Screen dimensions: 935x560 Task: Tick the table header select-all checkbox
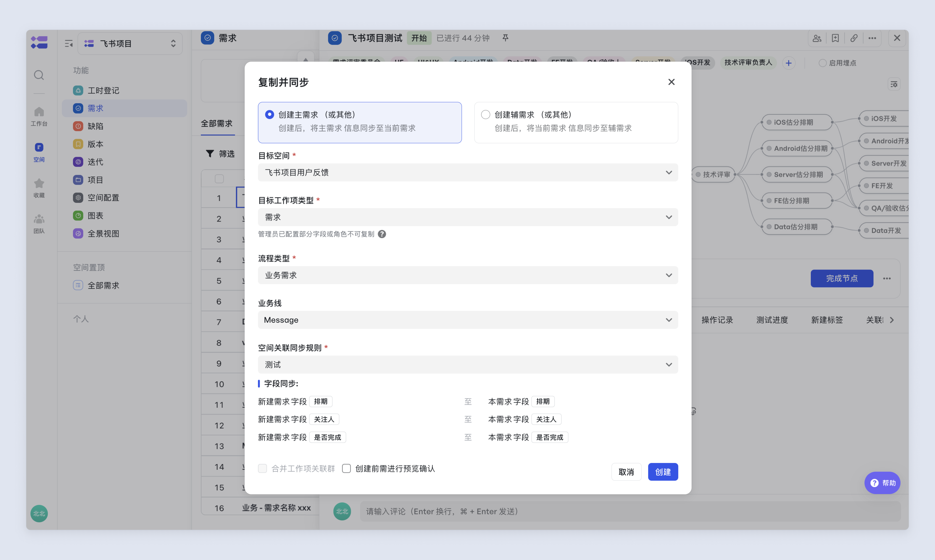click(x=219, y=178)
